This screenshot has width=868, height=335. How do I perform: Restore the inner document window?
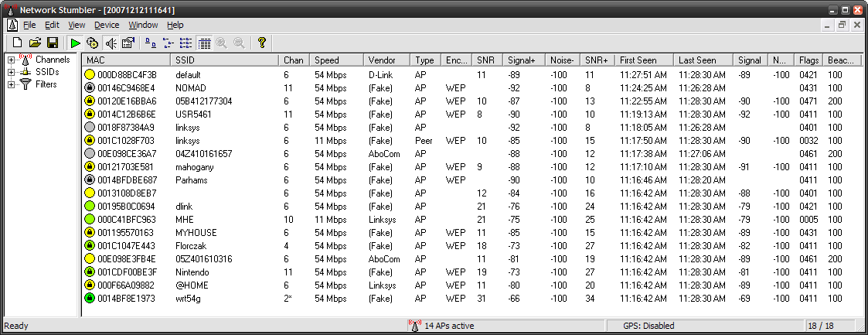842,25
